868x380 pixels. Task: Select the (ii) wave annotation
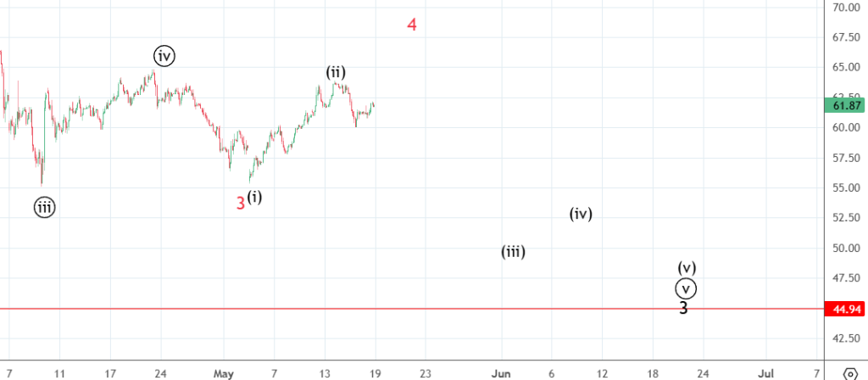pos(337,72)
